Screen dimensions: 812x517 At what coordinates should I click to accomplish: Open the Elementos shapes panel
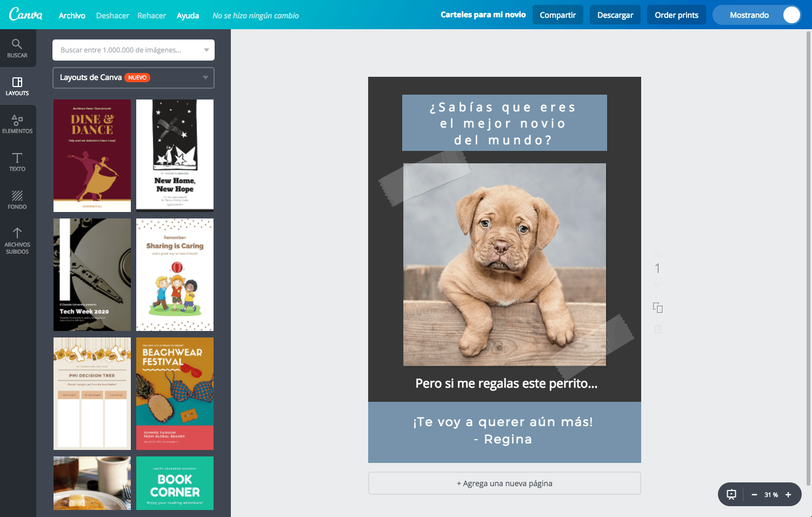click(x=17, y=123)
